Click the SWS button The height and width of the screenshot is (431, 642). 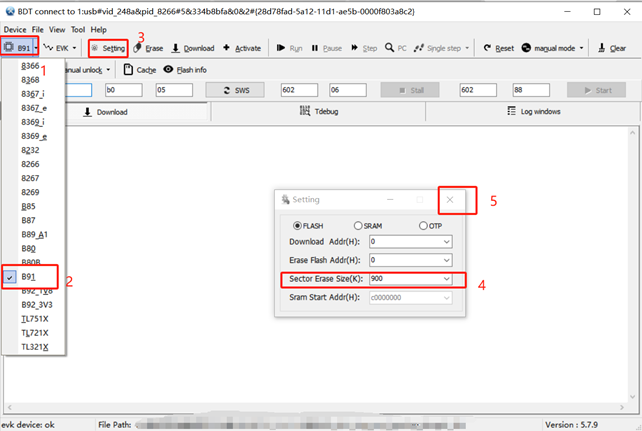pos(235,90)
